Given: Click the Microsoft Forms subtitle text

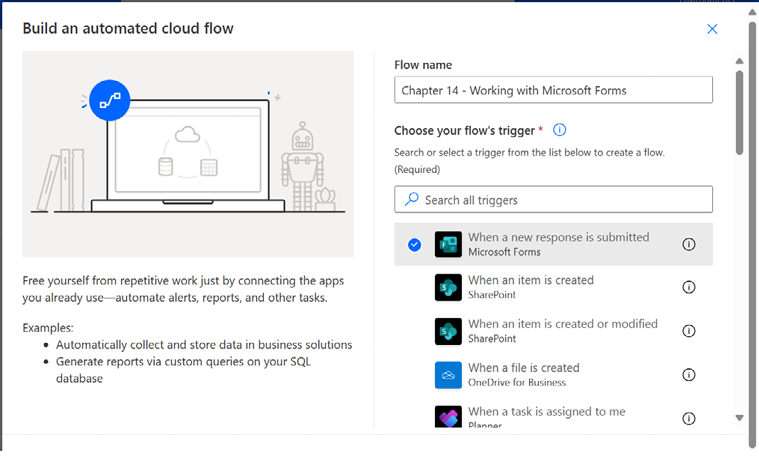Looking at the screenshot, I should click(x=504, y=252).
